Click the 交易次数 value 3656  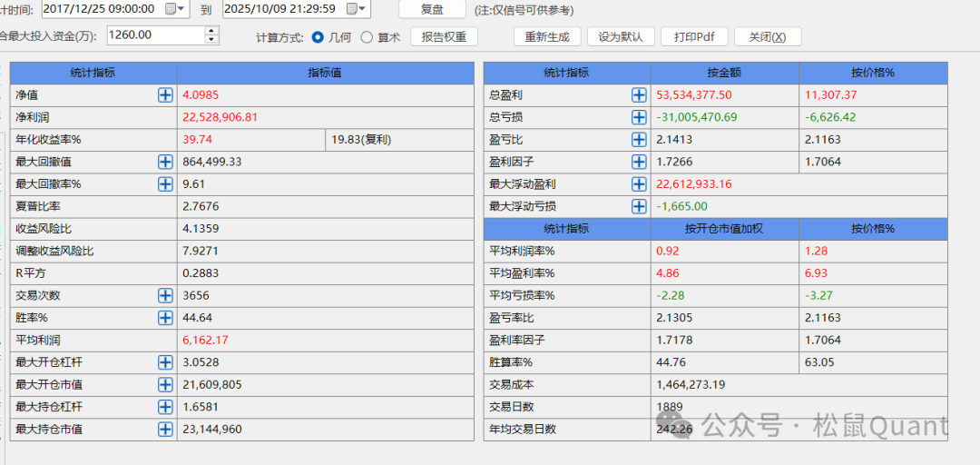tap(196, 295)
